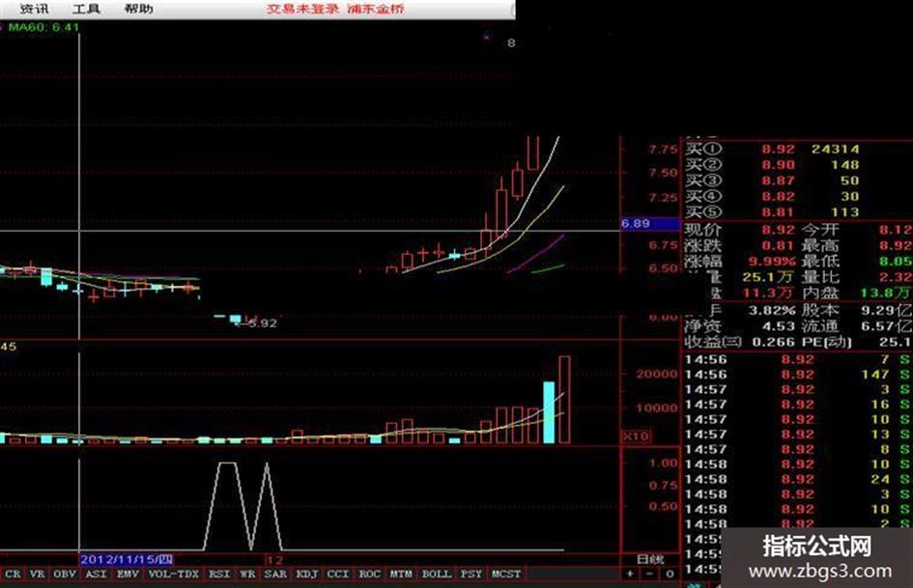Open the 帮助 menu
This screenshot has height=588, width=913.
138,9
